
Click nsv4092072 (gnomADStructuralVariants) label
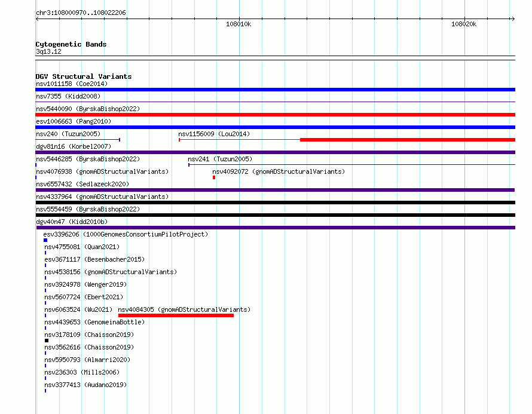(279, 171)
